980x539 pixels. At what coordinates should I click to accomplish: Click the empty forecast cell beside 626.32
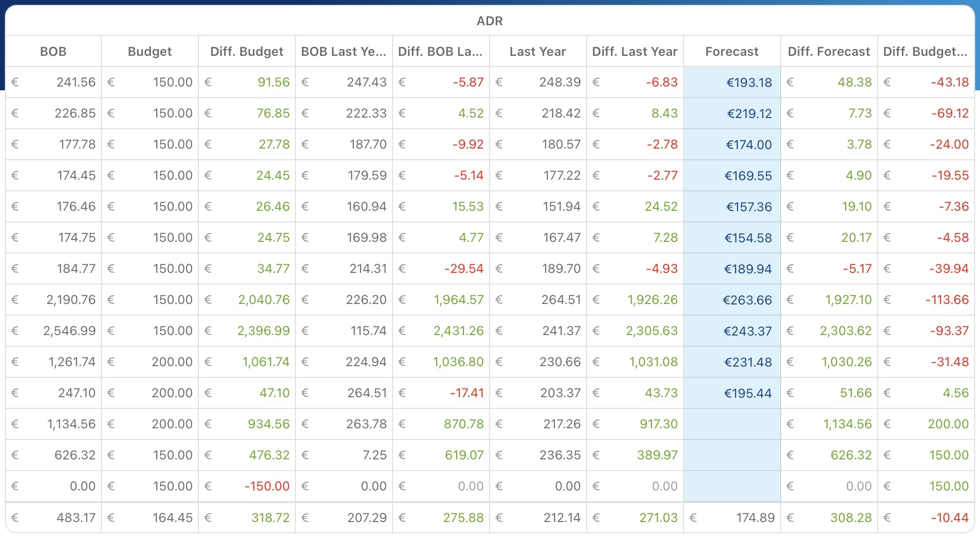click(732, 455)
